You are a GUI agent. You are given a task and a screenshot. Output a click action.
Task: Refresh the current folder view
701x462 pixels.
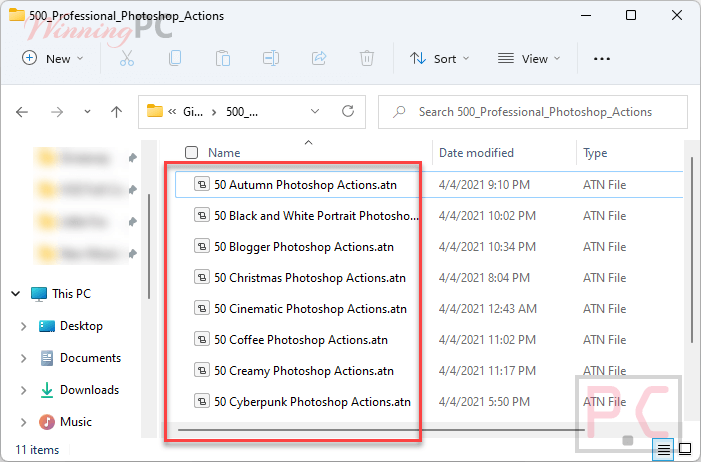pos(348,111)
